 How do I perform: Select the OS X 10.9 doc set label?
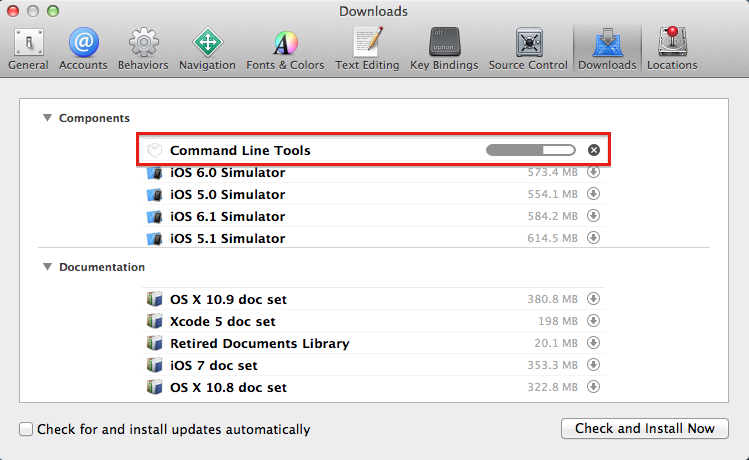tap(228, 300)
